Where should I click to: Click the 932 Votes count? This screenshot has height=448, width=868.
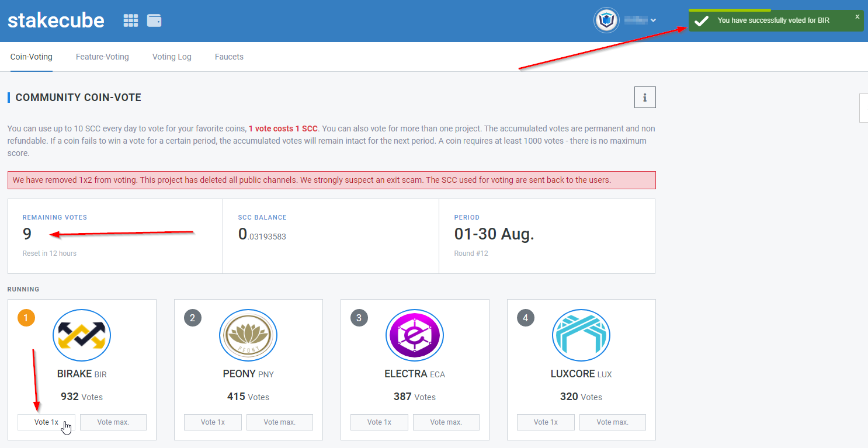82,397
